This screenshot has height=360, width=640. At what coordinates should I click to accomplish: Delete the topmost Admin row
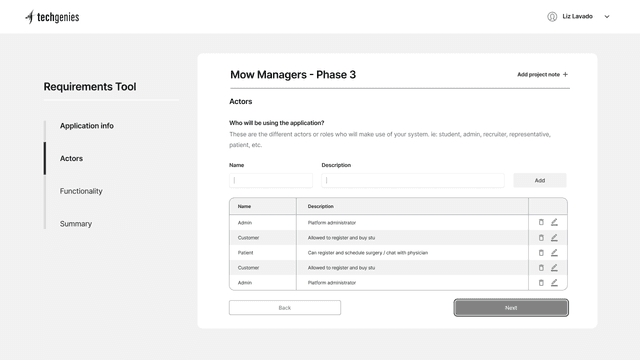tap(541, 222)
